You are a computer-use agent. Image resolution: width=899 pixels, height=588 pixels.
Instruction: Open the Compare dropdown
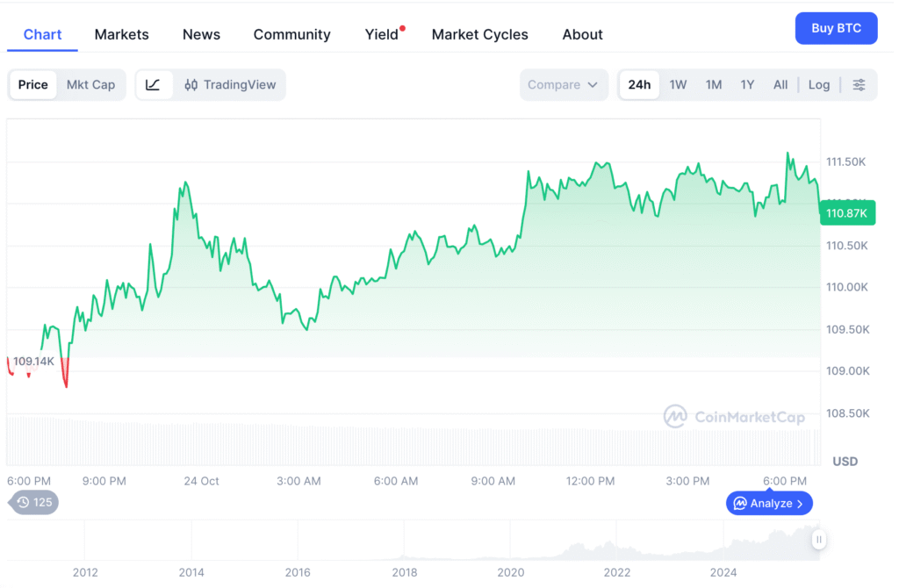563,85
